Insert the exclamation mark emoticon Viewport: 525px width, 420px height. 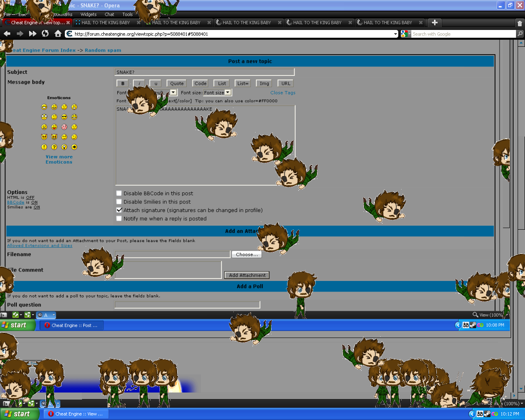click(44, 147)
